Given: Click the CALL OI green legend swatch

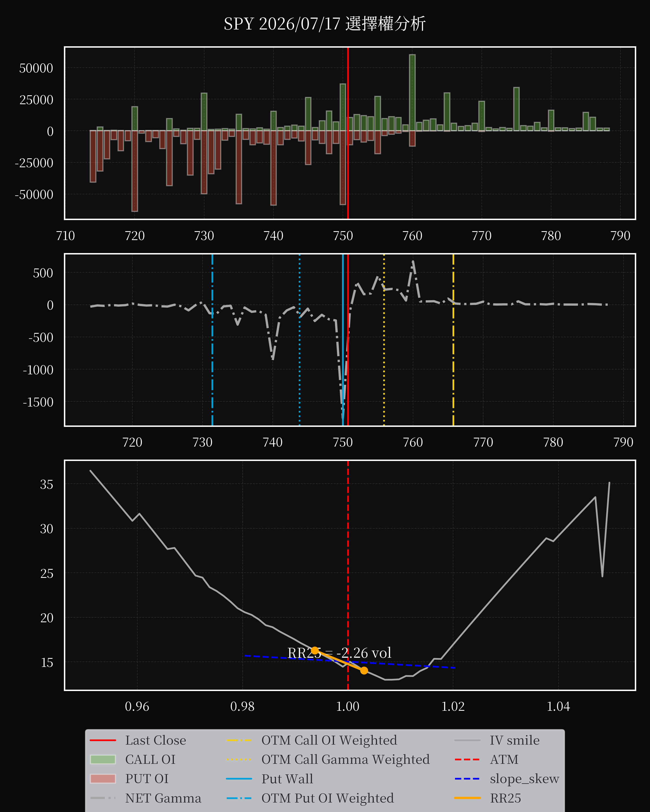Looking at the screenshot, I should (x=103, y=759).
